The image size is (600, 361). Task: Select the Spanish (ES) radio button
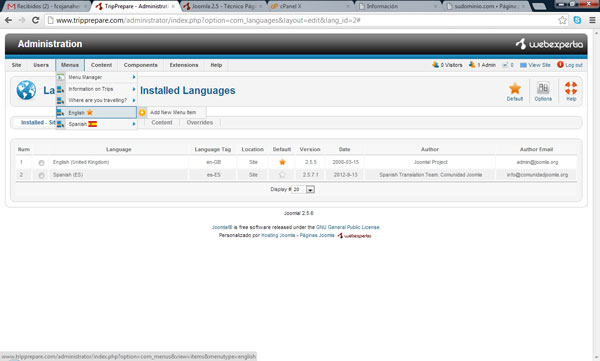click(x=41, y=175)
